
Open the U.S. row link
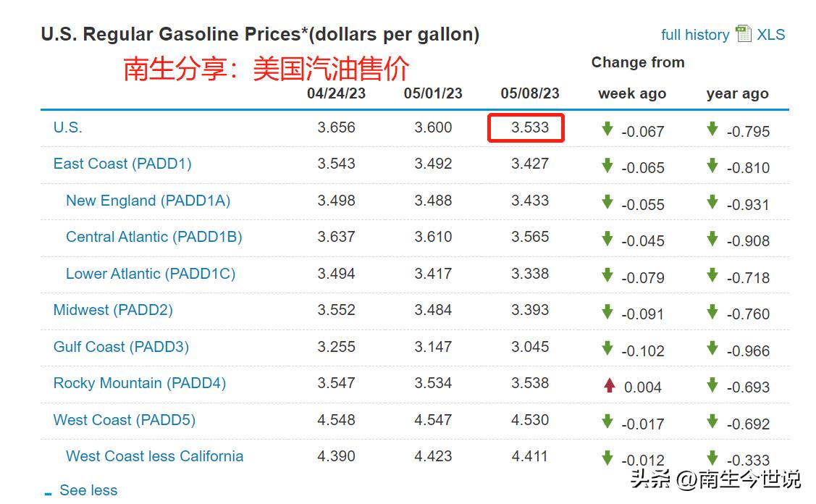point(68,127)
